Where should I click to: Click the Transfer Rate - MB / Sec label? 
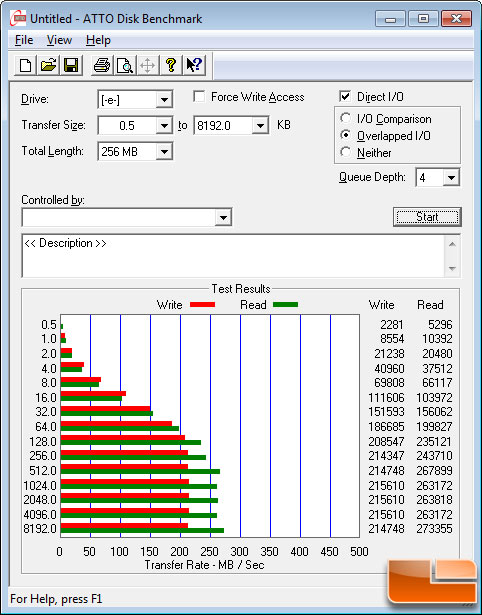(204, 565)
